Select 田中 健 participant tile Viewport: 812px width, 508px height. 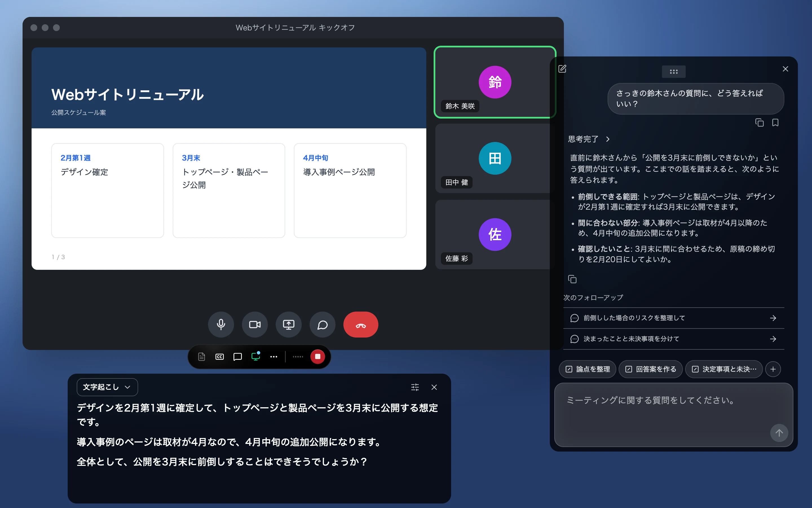[x=495, y=158]
